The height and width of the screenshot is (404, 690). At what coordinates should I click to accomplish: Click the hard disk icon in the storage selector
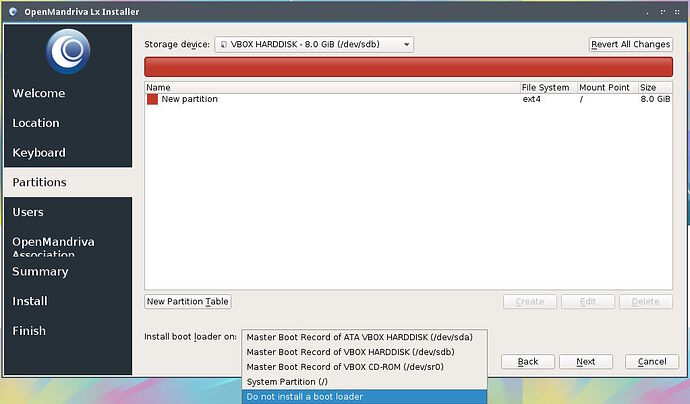(224, 45)
